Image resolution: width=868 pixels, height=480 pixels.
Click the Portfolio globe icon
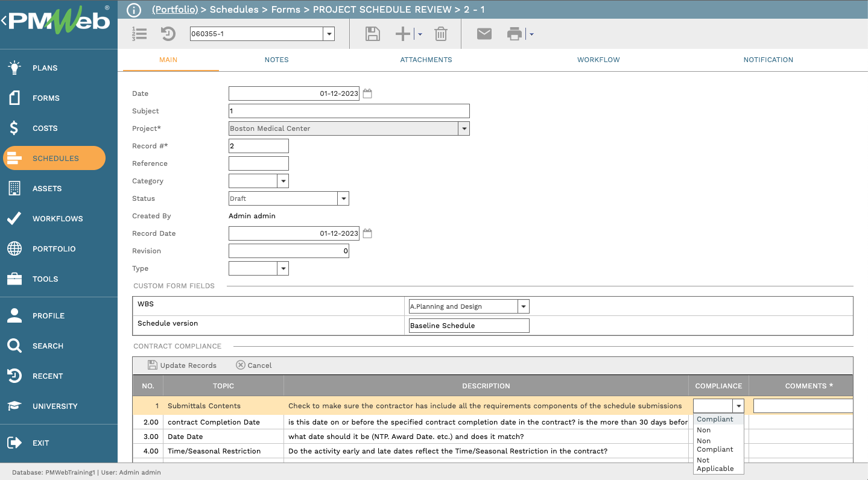click(x=14, y=248)
